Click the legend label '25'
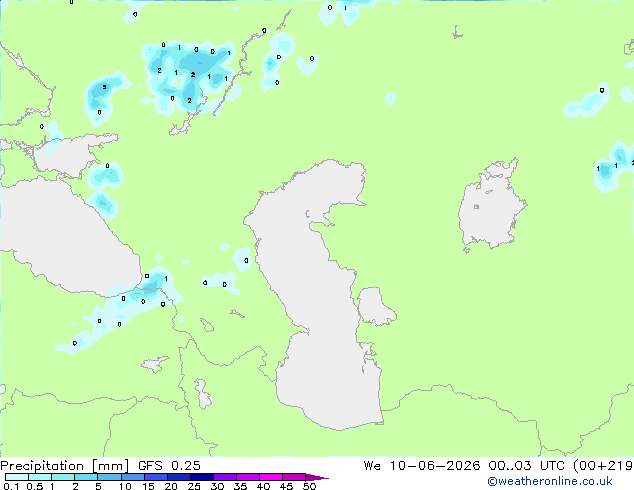Viewport: 634px width, 490px height. [x=194, y=486]
